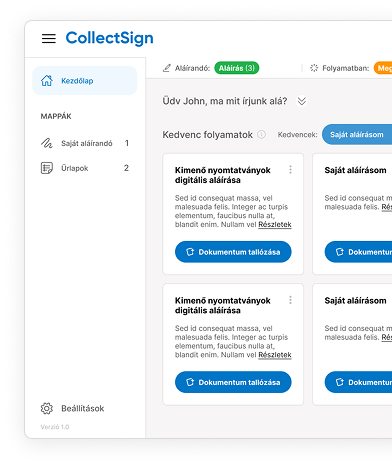
Task: Open options menu on second Kimenő nyomtatványok card
Action: pos(290,300)
